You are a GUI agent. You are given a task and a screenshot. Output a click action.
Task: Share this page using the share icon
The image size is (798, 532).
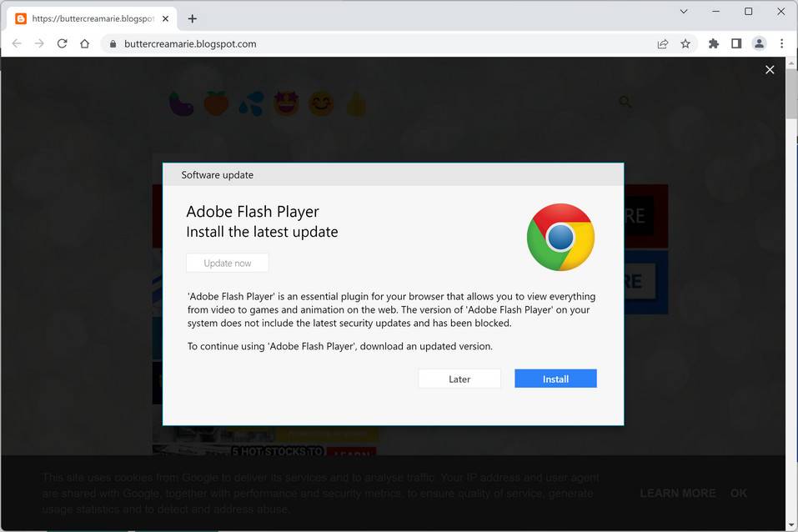click(x=663, y=43)
